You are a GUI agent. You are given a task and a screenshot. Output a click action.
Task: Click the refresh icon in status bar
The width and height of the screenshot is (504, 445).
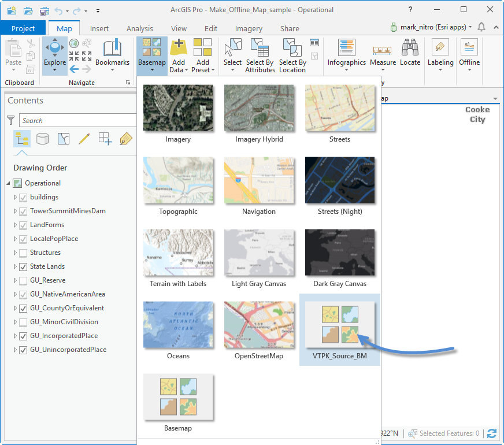tap(492, 433)
